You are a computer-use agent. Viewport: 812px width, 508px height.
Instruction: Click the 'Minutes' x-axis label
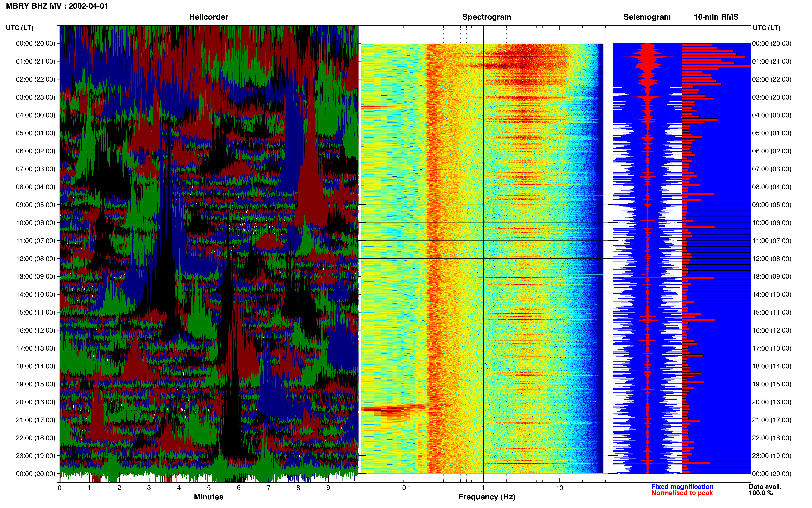(x=209, y=497)
